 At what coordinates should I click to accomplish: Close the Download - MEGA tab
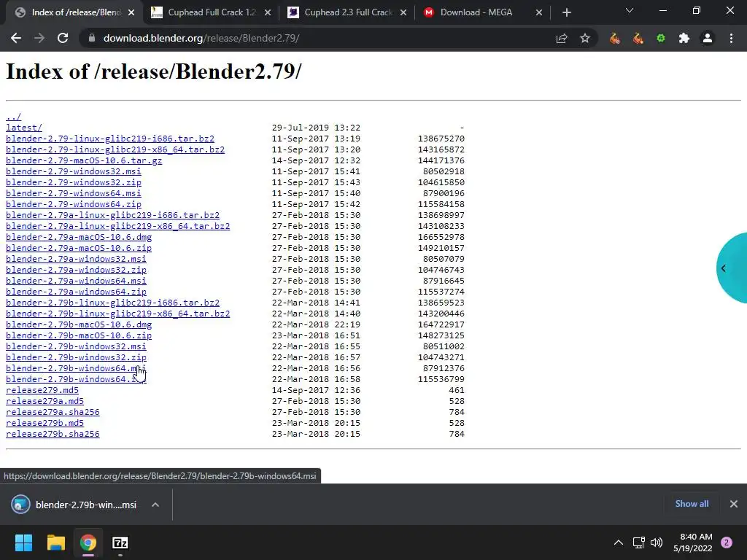539,12
